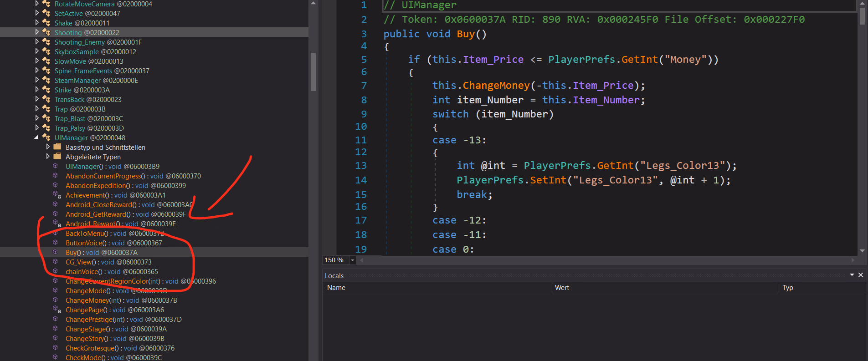Open the Locals panel options dropdown arrow
Viewport: 868px width, 361px height.
[852, 275]
